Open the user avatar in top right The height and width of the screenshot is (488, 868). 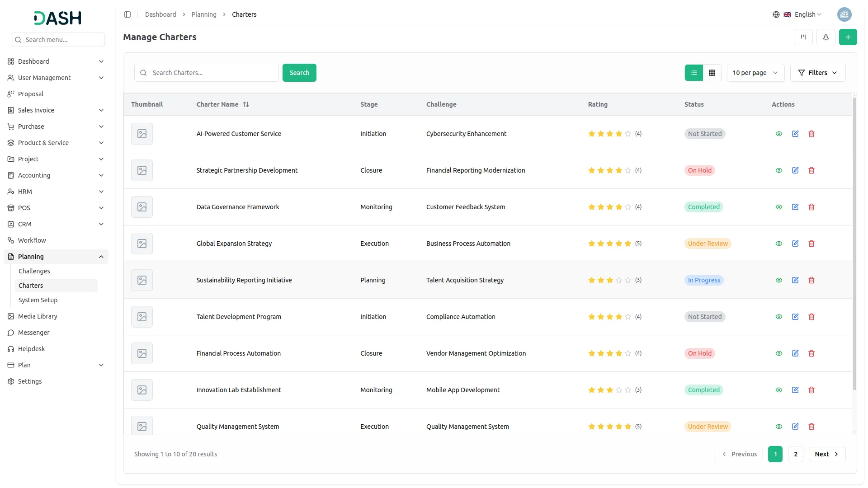(844, 14)
